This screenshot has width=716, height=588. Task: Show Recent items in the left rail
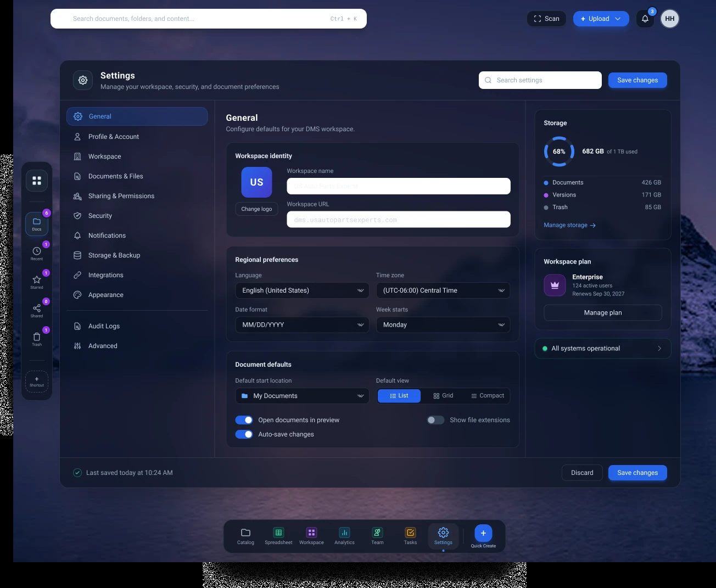click(x=37, y=253)
